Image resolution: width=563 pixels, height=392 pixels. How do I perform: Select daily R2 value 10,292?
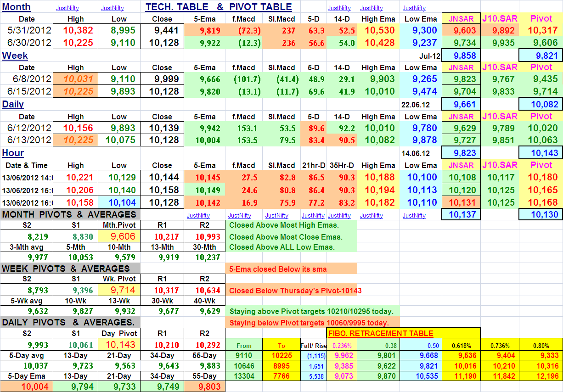tap(205, 344)
